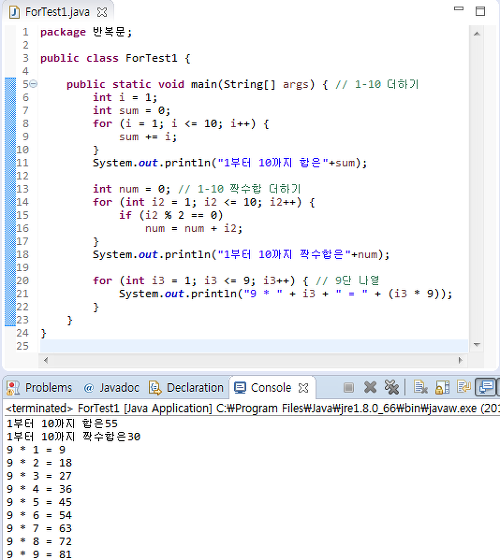
Task: Place cursor on empty line 25
Action: pyautogui.click(x=254, y=346)
